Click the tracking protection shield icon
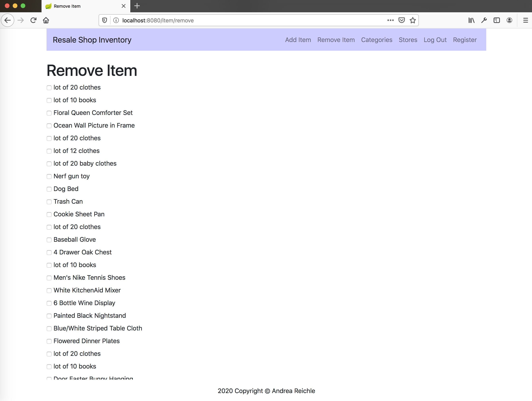The width and height of the screenshot is (532, 401). pyautogui.click(x=104, y=20)
